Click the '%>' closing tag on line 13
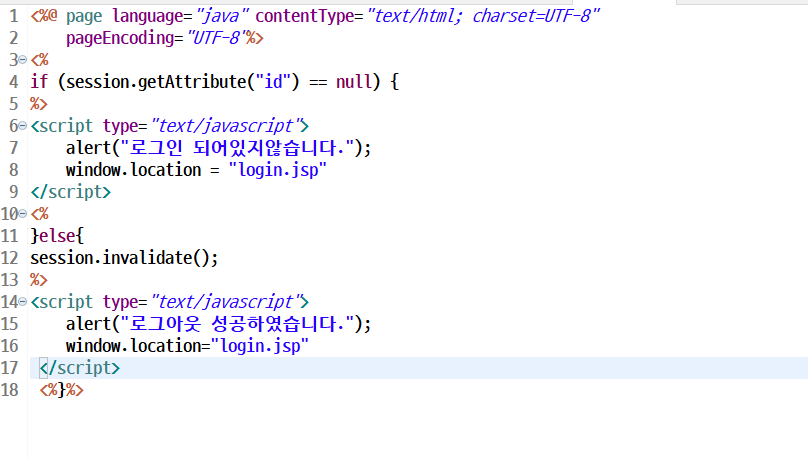 point(39,280)
